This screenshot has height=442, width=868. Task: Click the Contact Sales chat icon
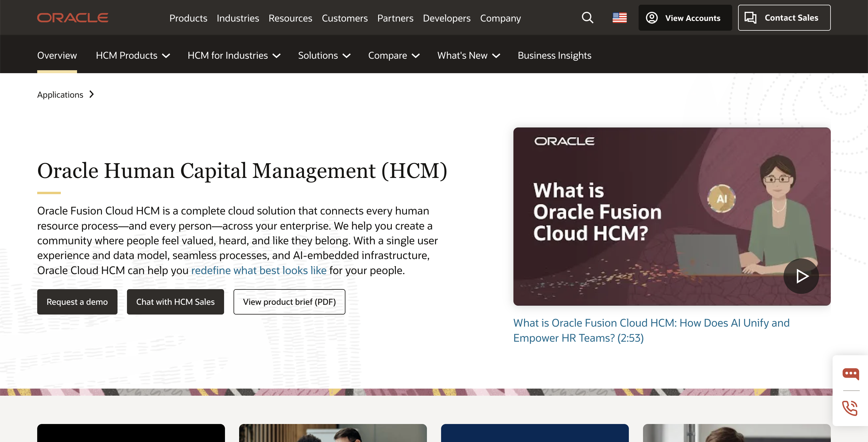click(x=750, y=17)
